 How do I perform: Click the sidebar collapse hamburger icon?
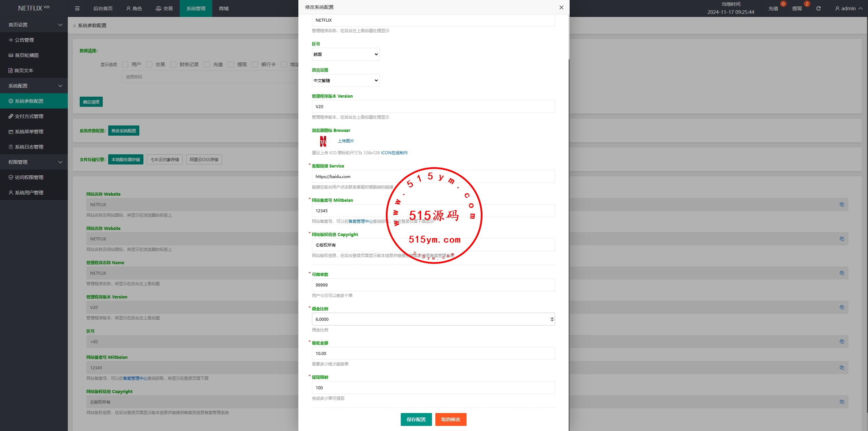point(77,8)
